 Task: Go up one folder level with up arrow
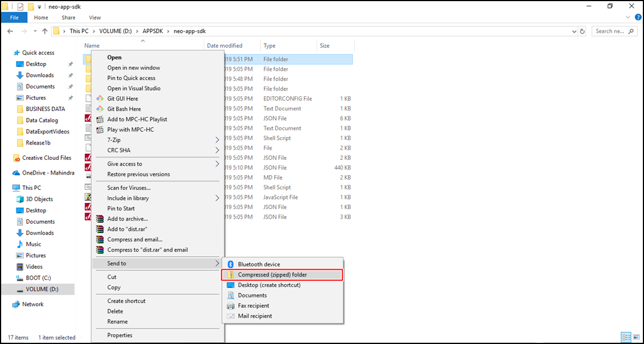45,31
